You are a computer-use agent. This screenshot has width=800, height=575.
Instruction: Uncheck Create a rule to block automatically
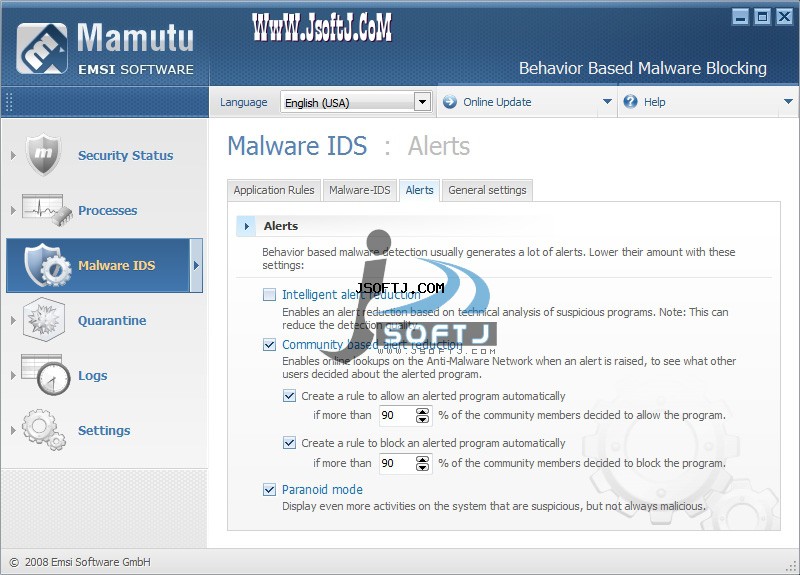pos(289,442)
